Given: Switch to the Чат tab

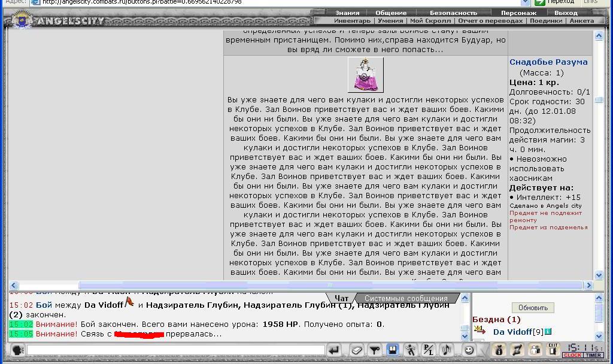Looking at the screenshot, I should (x=341, y=298).
